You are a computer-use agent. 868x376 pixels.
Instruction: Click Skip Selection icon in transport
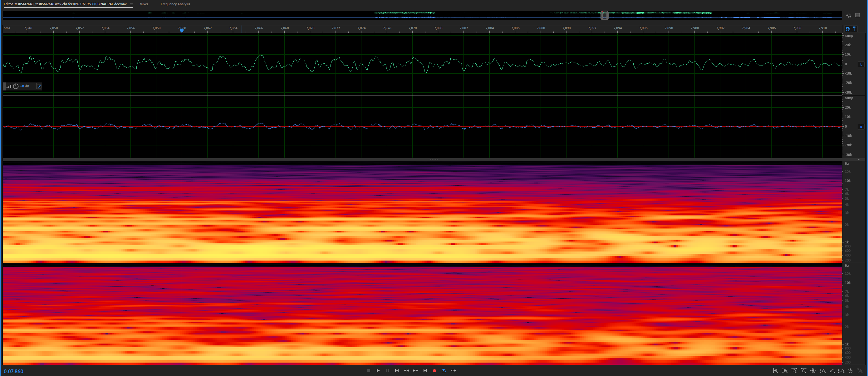pyautogui.click(x=453, y=371)
